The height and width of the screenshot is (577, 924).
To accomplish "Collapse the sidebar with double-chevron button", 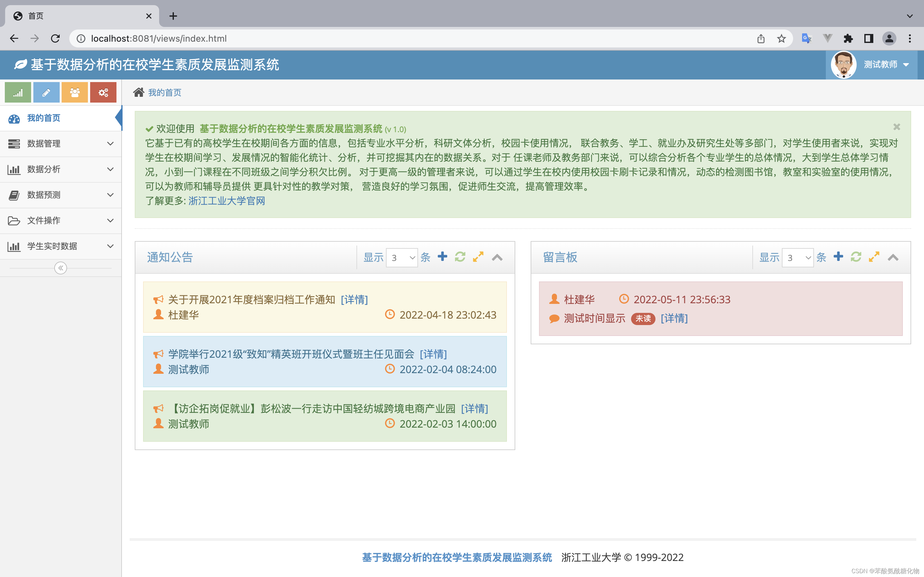I will (61, 268).
